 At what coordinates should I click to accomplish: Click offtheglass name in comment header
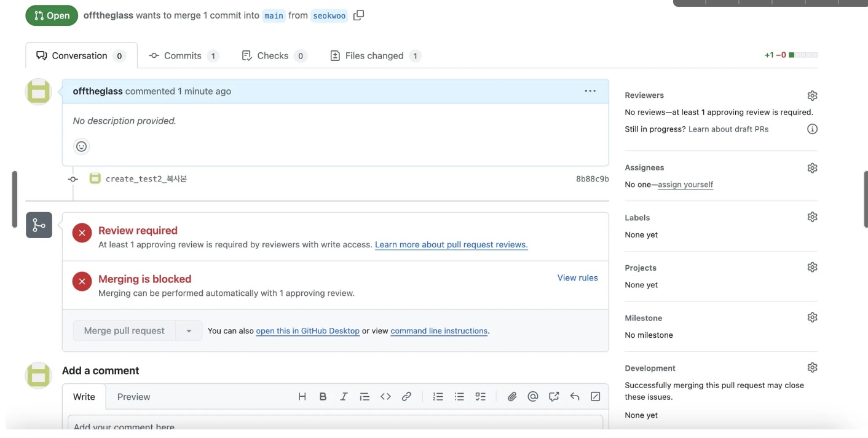click(98, 91)
